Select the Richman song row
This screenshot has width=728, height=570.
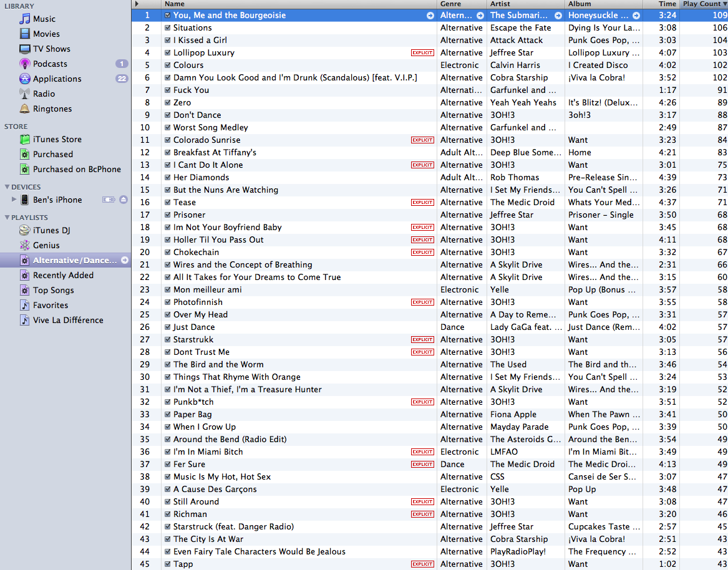pyautogui.click(x=429, y=514)
